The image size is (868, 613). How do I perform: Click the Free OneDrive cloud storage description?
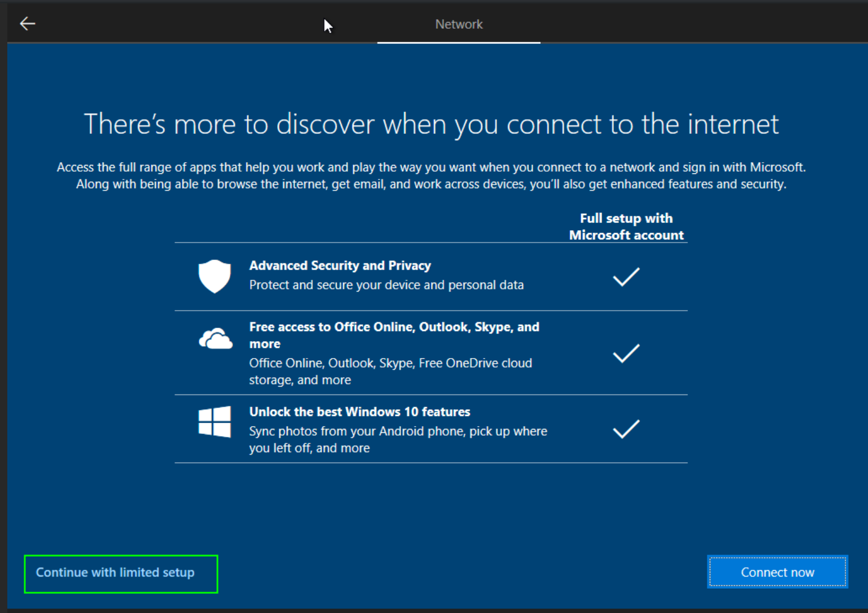[390, 372]
